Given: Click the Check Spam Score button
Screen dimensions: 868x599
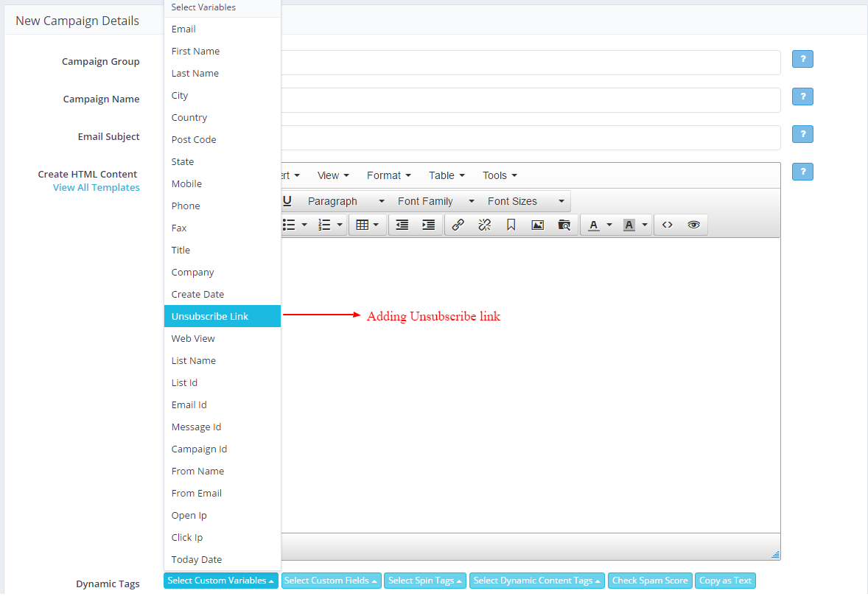Looking at the screenshot, I should [649, 581].
